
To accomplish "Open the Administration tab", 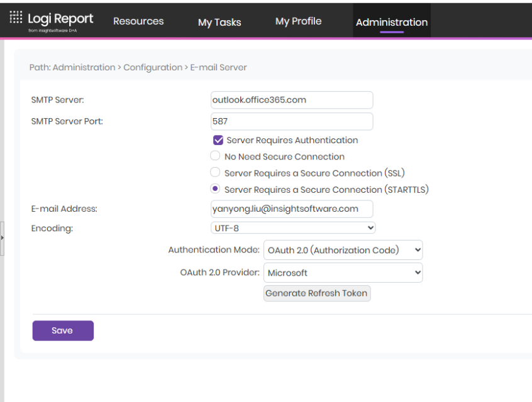I will click(x=391, y=22).
